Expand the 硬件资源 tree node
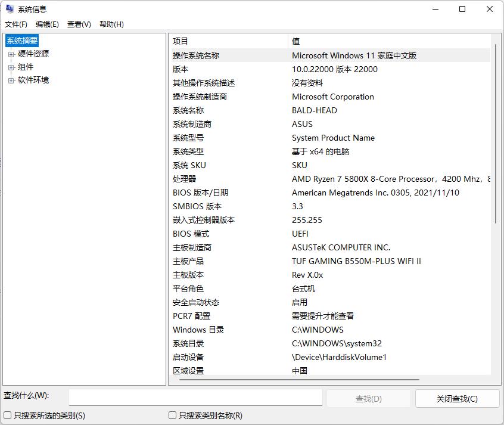 pyautogui.click(x=11, y=54)
